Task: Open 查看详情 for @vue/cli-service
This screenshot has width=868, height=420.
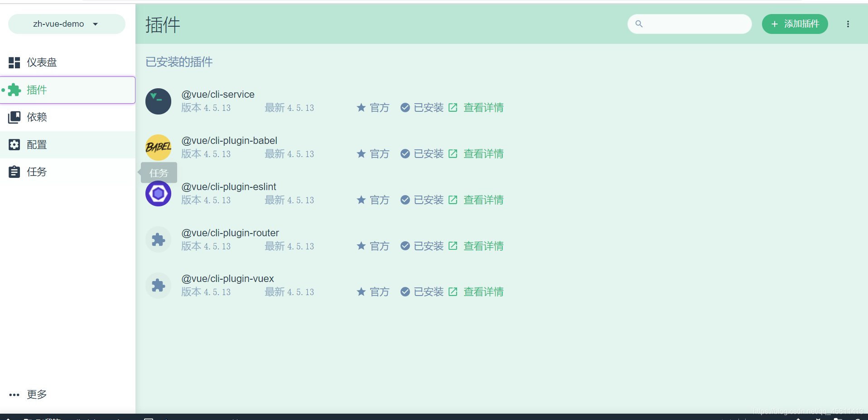Action: pos(483,108)
